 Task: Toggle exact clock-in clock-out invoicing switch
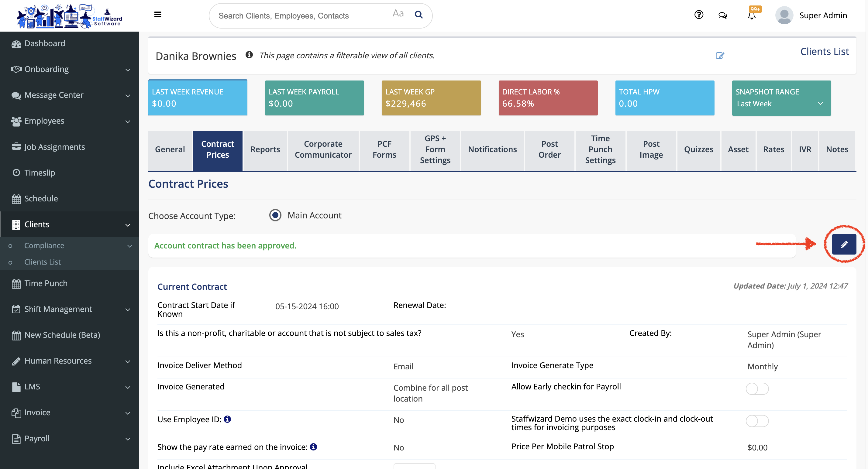757,421
